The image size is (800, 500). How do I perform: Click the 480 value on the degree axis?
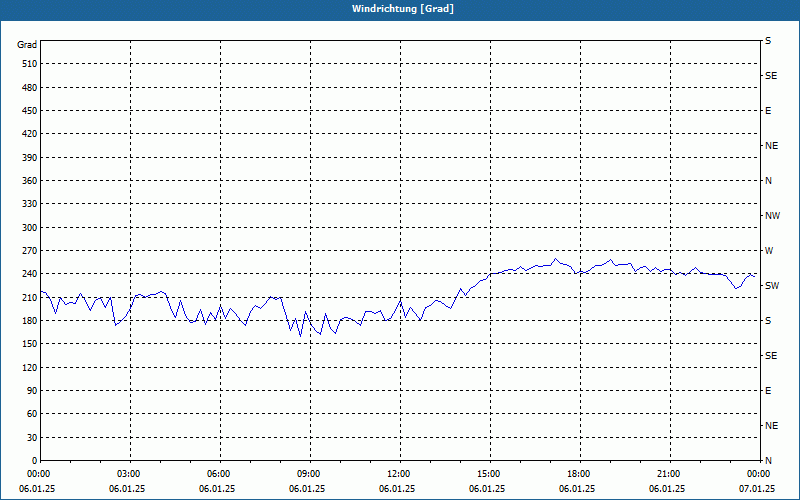(30, 88)
